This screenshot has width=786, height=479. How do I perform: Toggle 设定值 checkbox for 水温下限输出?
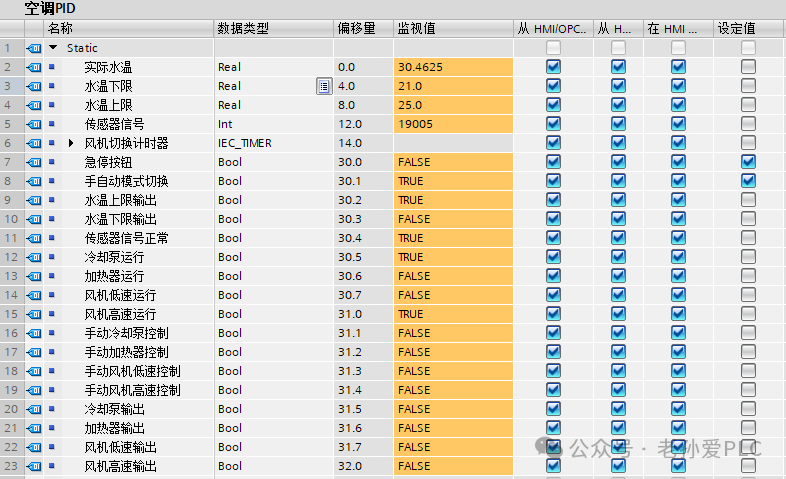tap(748, 219)
